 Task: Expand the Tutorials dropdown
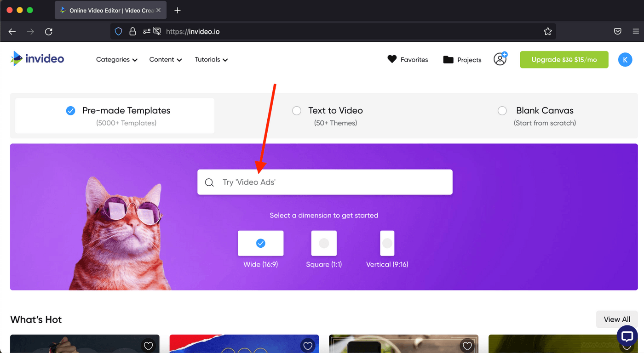point(211,59)
